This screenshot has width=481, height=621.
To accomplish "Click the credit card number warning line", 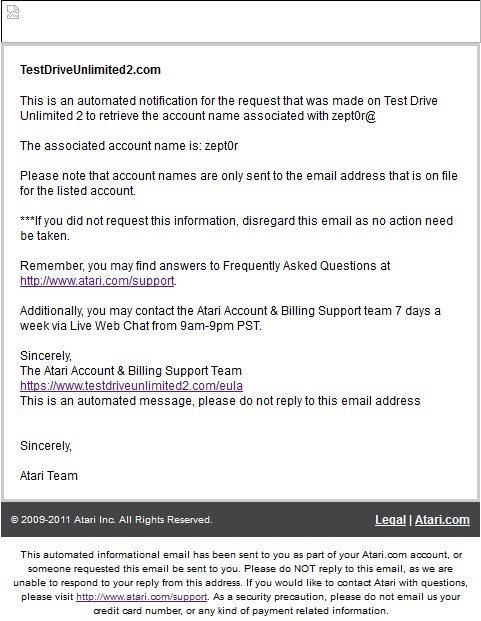I will click(241, 611).
